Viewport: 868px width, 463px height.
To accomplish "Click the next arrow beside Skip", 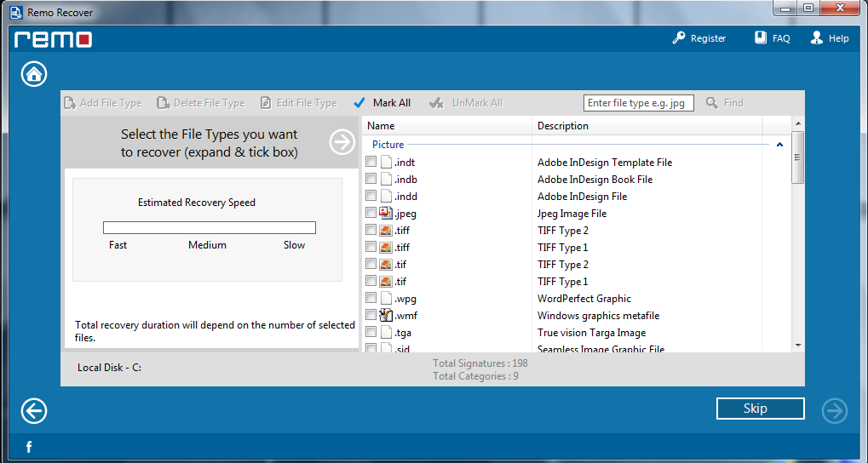I will click(x=835, y=411).
